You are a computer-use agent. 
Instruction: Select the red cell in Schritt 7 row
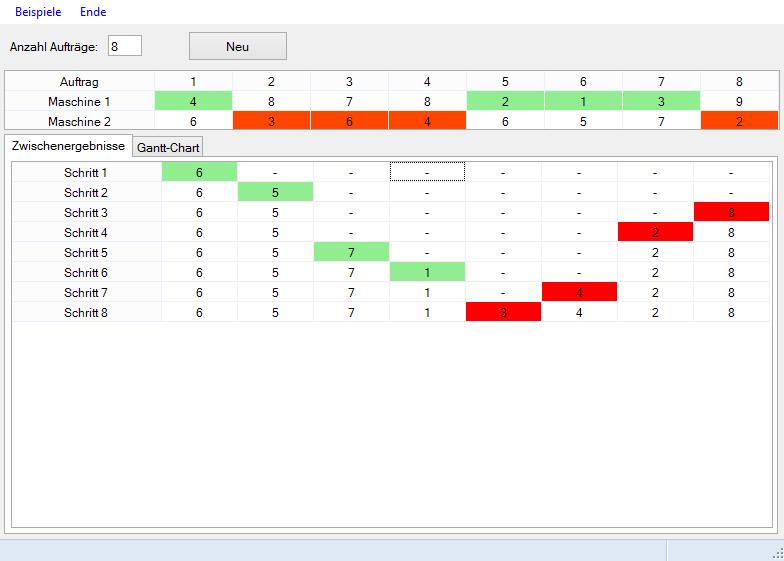(x=579, y=292)
